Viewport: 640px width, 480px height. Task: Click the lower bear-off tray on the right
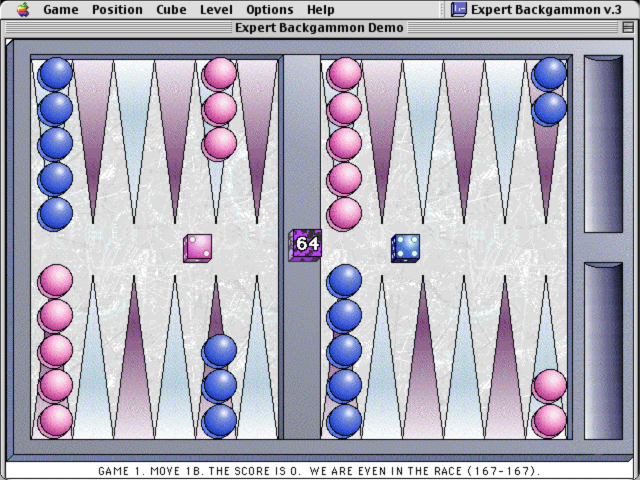(603, 351)
